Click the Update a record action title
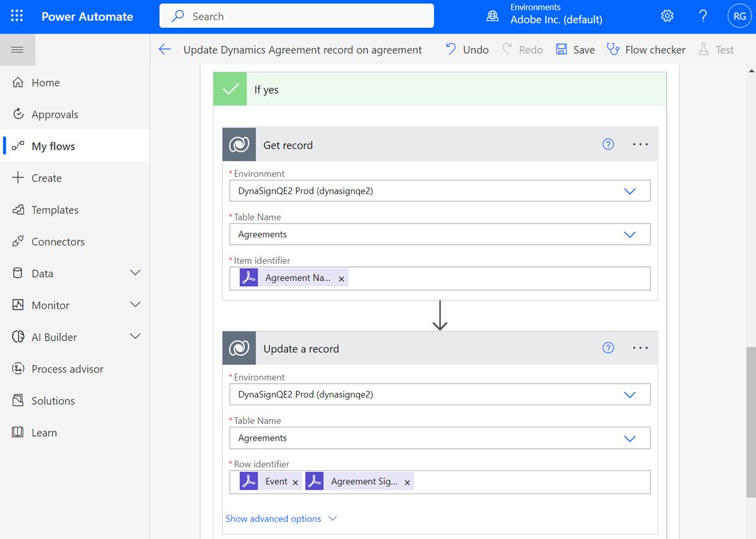The image size is (756, 539). pos(301,348)
